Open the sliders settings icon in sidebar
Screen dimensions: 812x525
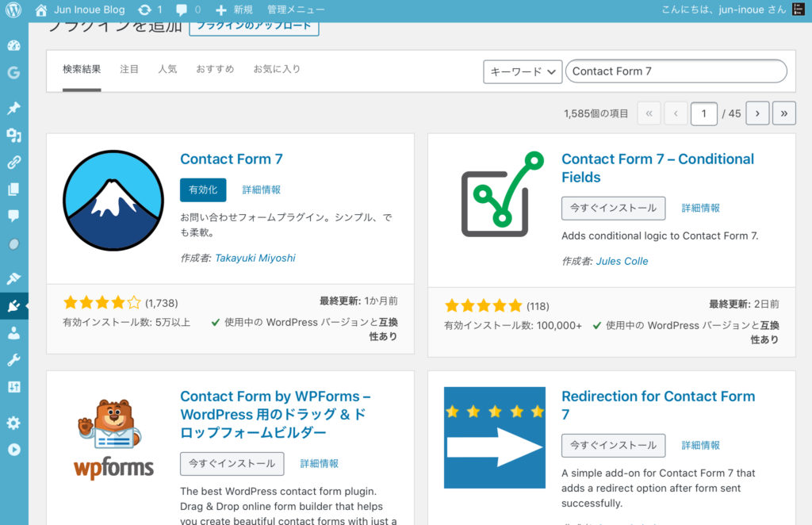pos(14,387)
